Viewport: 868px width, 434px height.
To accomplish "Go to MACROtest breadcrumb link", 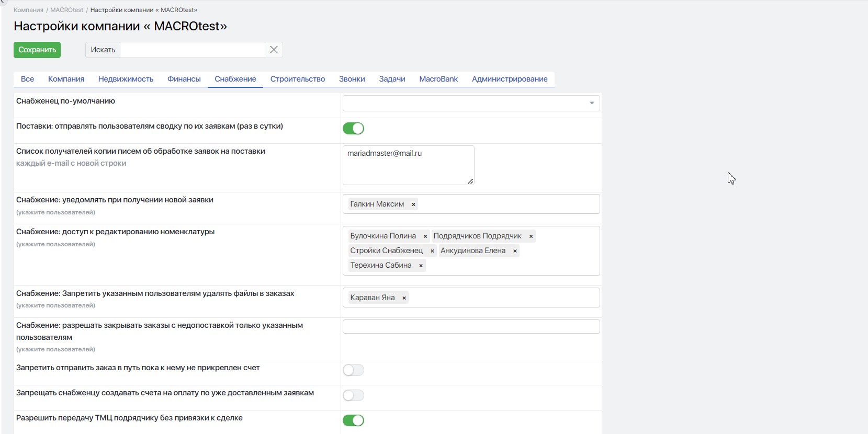I will (x=66, y=10).
